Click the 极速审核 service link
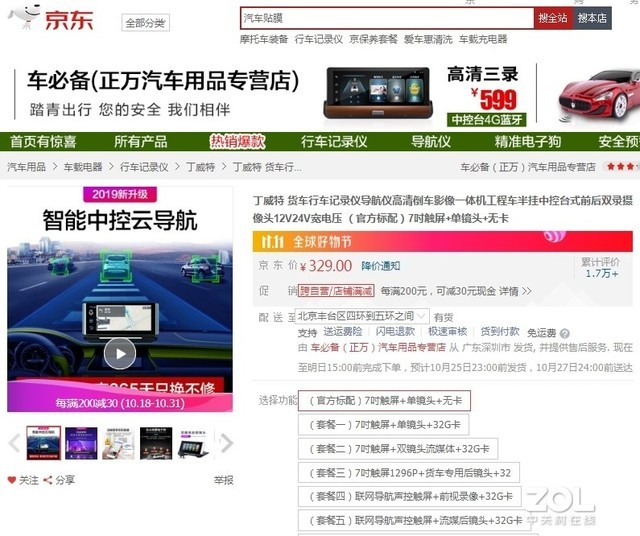640x536 pixels. [x=447, y=332]
